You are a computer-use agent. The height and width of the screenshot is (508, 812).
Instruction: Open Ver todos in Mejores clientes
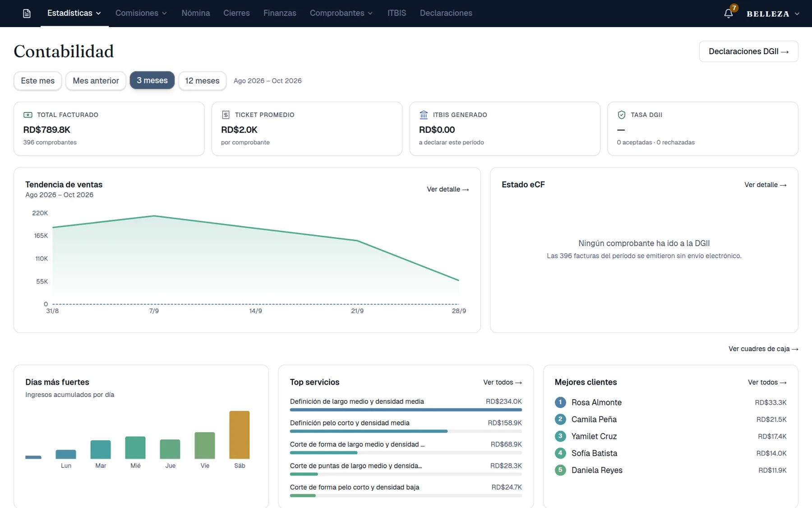tap(767, 382)
